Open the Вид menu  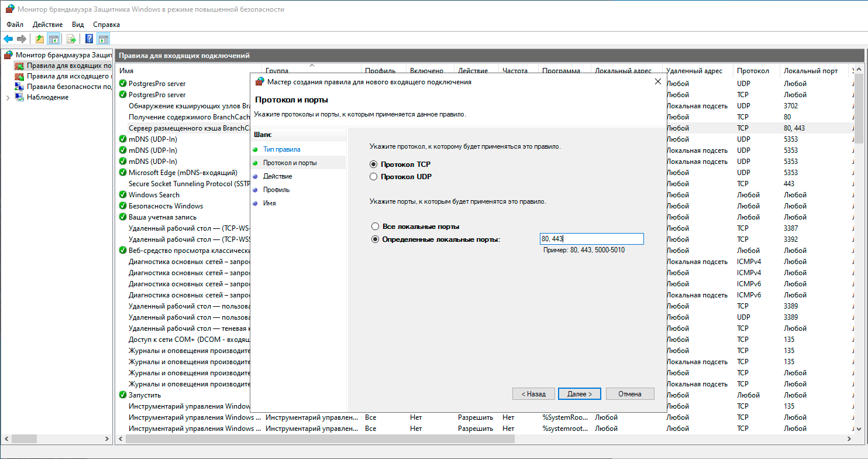click(78, 25)
